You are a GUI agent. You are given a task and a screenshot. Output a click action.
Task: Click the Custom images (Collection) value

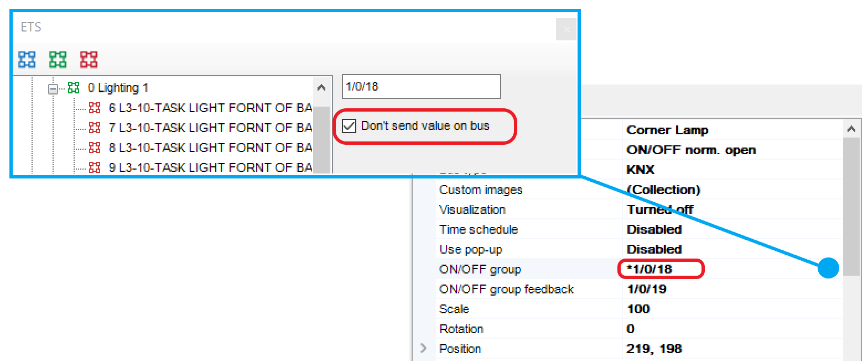pos(663,190)
